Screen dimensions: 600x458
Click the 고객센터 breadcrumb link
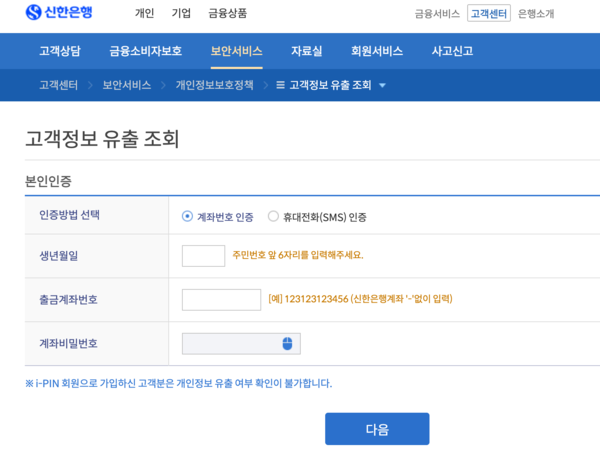pyautogui.click(x=59, y=85)
